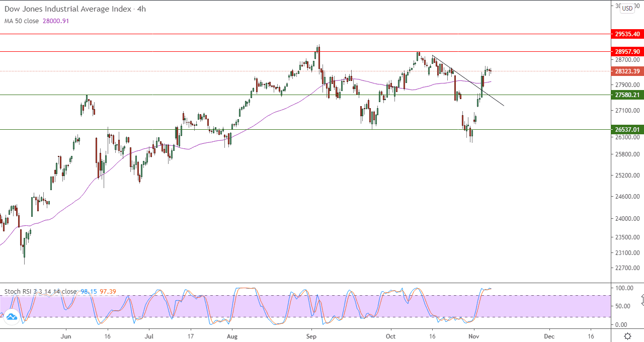Click the current price label 28323.39
This screenshot has height=342, width=644.
click(627, 71)
